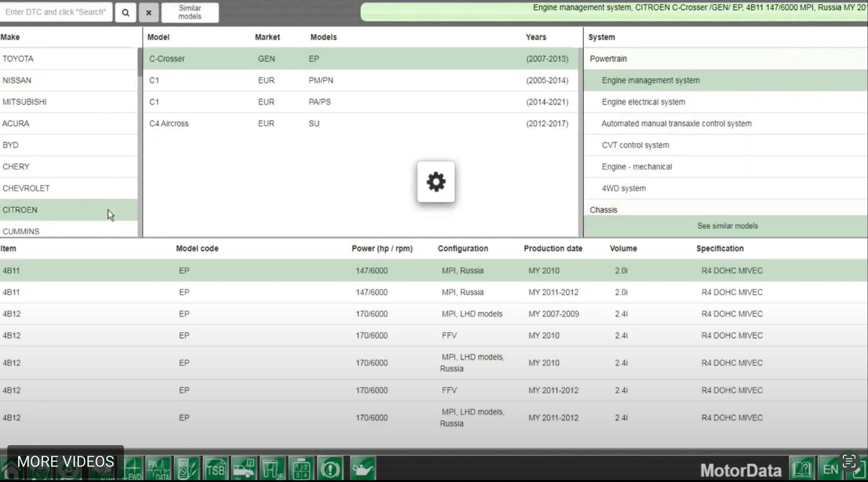
Task: Select BYD in the Make list
Action: coord(68,145)
